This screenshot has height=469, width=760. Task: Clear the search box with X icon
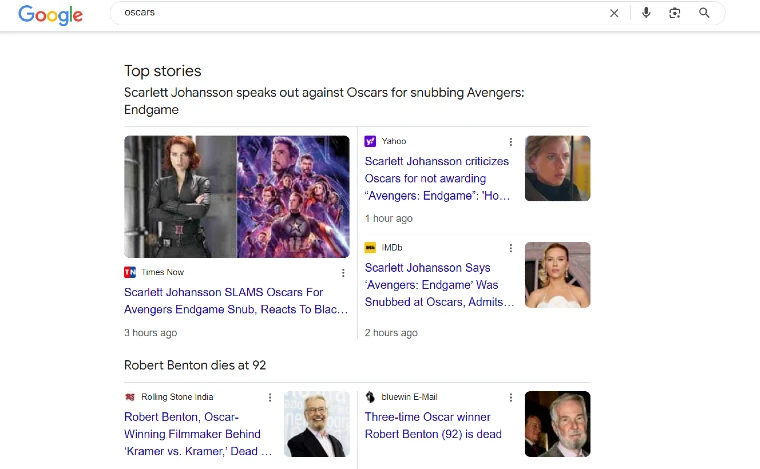coord(614,13)
